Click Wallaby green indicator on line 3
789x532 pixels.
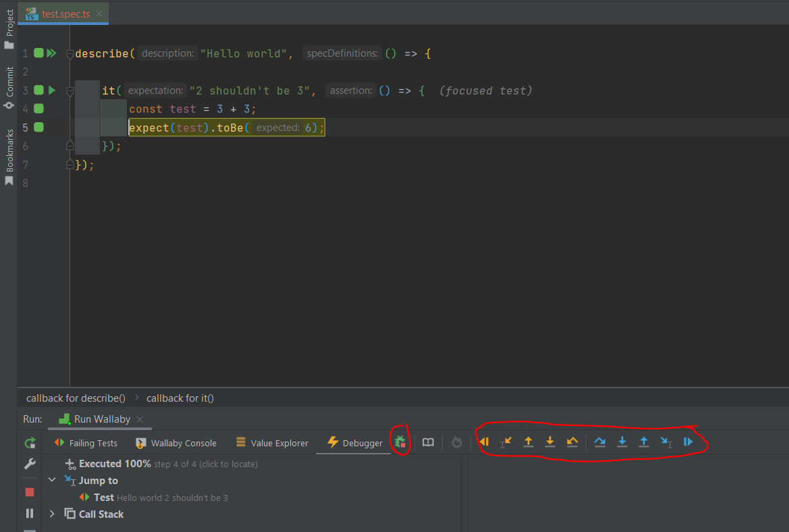tap(38, 90)
